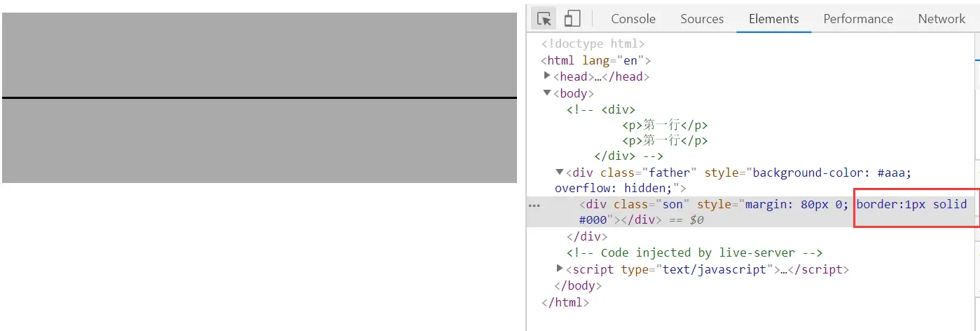This screenshot has width=980, height=331.
Task: Select the doctype html line
Action: point(593,44)
